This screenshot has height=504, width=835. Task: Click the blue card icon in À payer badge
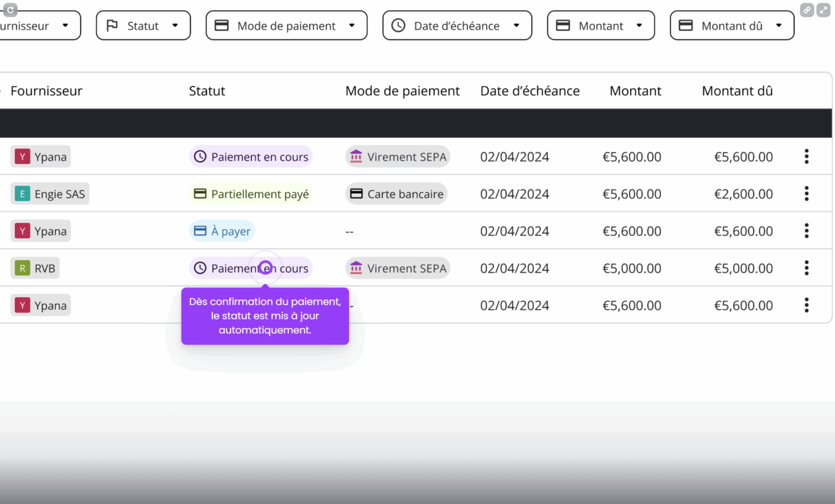[200, 231]
